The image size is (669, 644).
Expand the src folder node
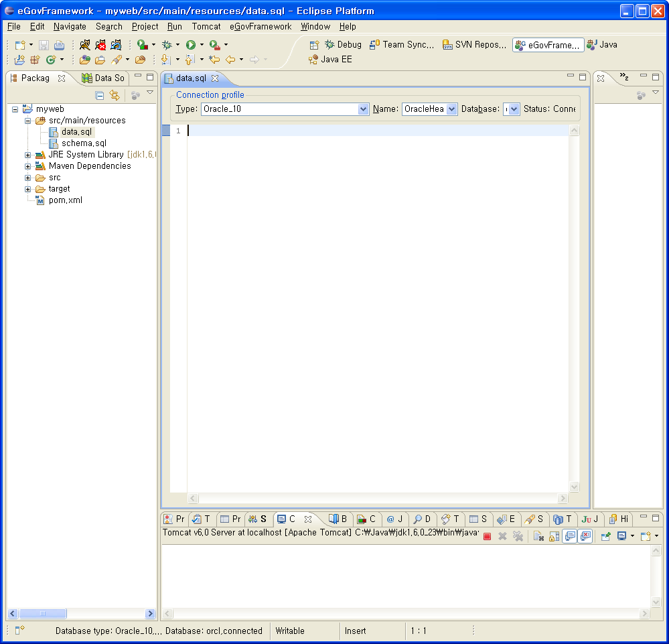tap(27, 178)
